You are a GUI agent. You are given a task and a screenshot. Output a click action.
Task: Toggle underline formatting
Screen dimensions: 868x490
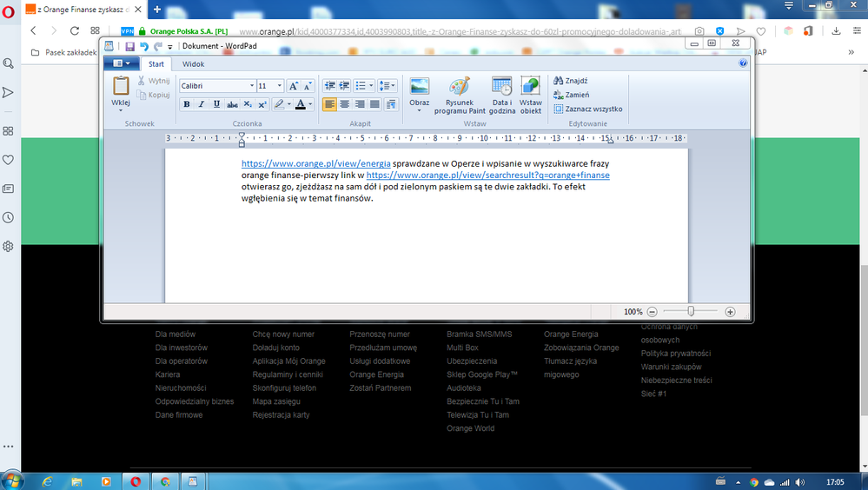[x=216, y=104]
